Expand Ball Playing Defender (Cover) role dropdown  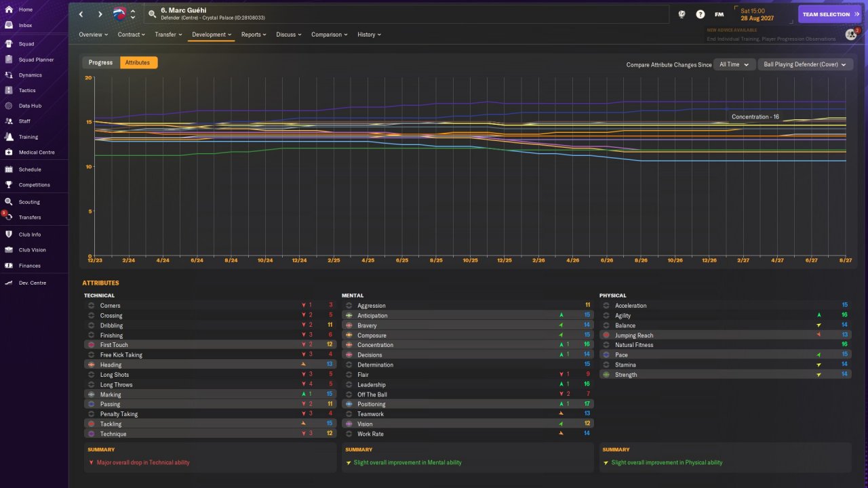coord(805,64)
